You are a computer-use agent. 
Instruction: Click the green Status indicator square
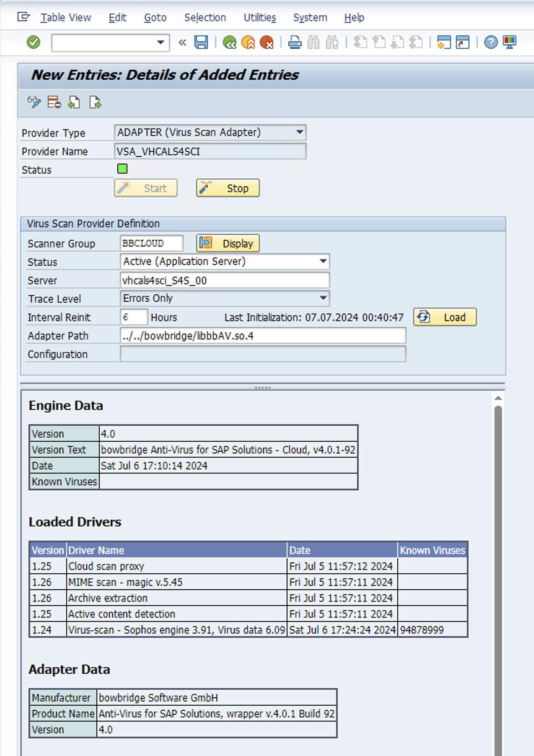pos(122,169)
